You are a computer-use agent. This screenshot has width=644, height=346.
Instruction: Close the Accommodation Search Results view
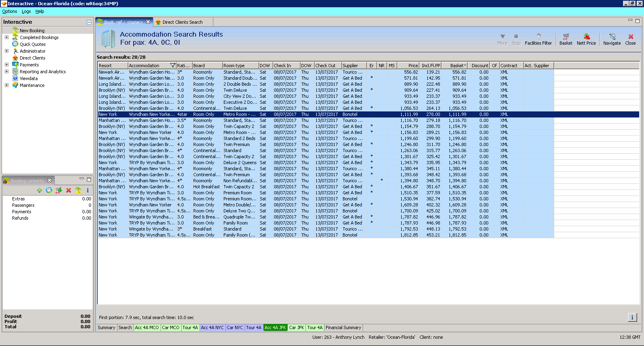coord(630,39)
